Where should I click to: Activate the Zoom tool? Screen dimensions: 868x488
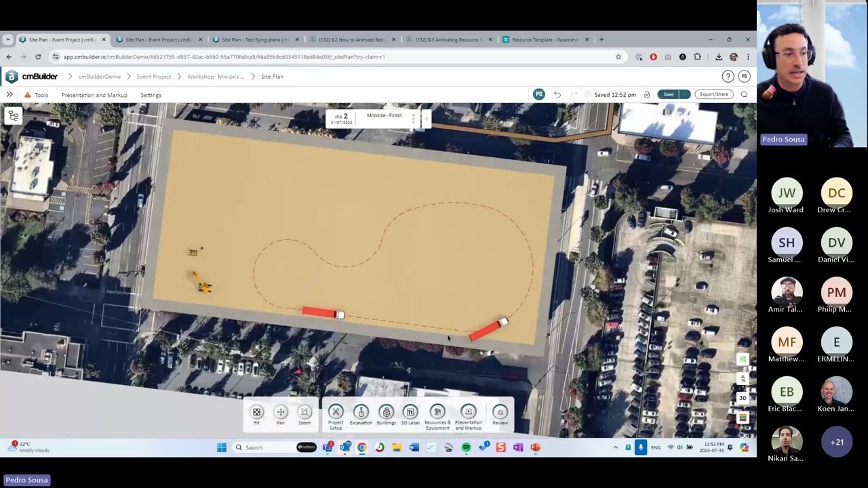(304, 412)
